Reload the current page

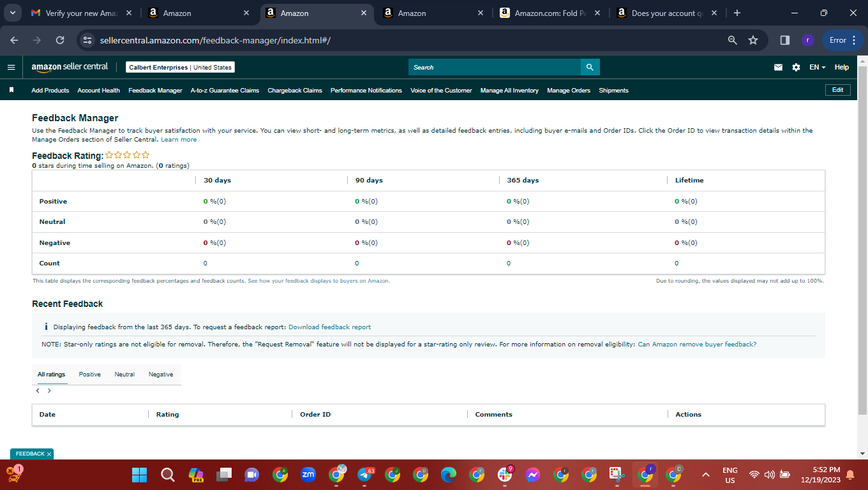(60, 40)
